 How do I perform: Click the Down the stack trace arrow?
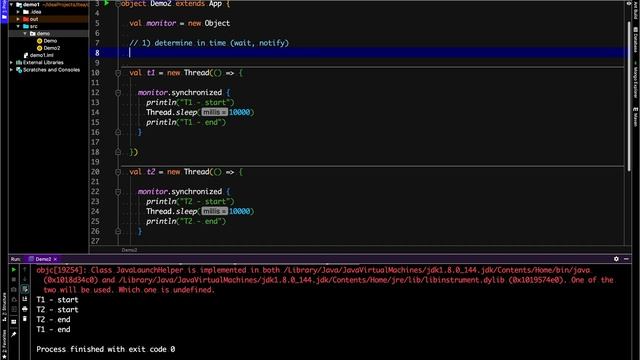(x=25, y=280)
